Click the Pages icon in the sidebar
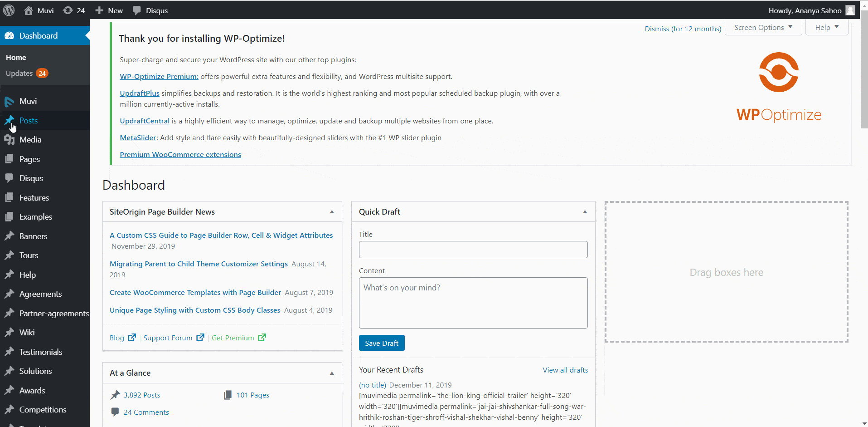 click(x=9, y=159)
